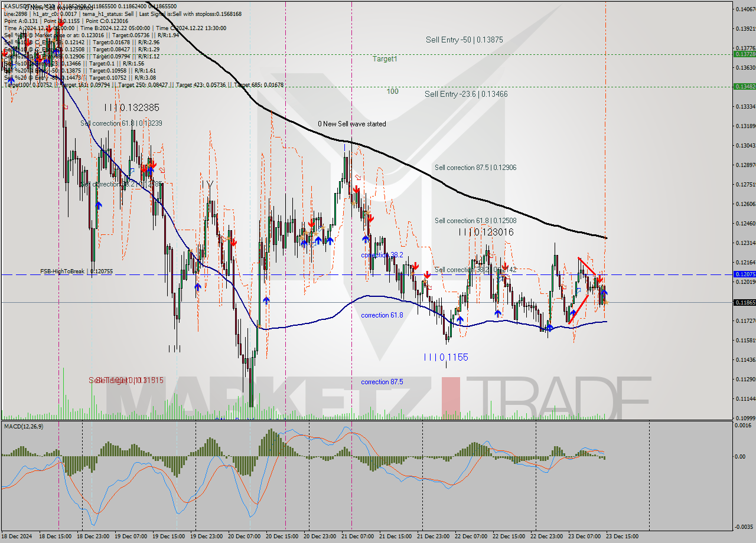Screen dimensions: 756x543
Task: Click the '0 New Sell wave started' annotation
Action: (352, 124)
